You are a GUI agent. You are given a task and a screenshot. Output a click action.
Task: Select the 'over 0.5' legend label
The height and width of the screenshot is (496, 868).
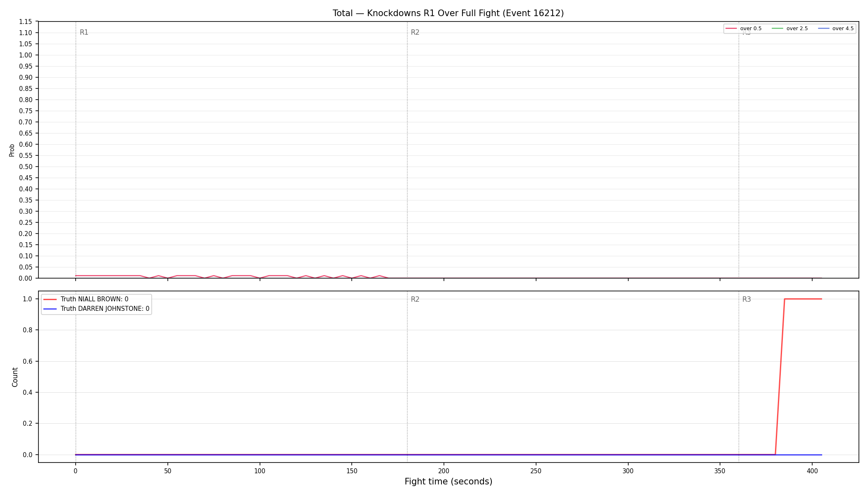click(x=751, y=29)
